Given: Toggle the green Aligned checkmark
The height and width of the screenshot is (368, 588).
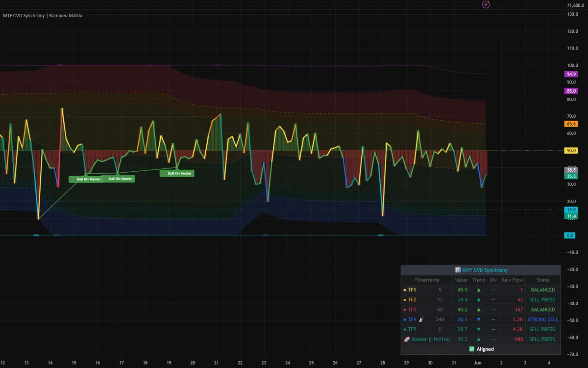Looking at the screenshot, I should [x=472, y=349].
